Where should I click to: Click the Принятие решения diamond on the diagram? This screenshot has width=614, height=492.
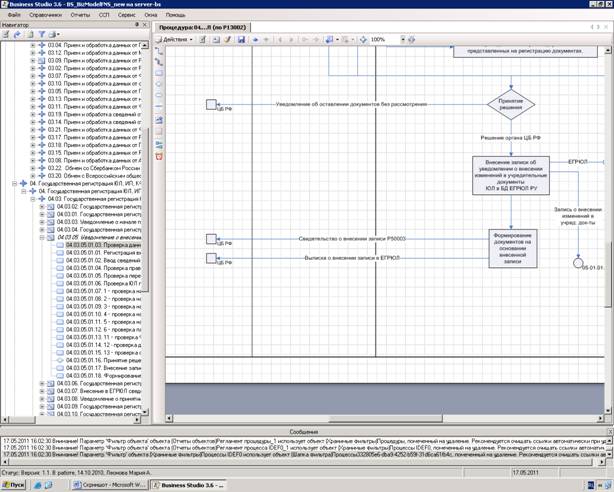coord(510,103)
